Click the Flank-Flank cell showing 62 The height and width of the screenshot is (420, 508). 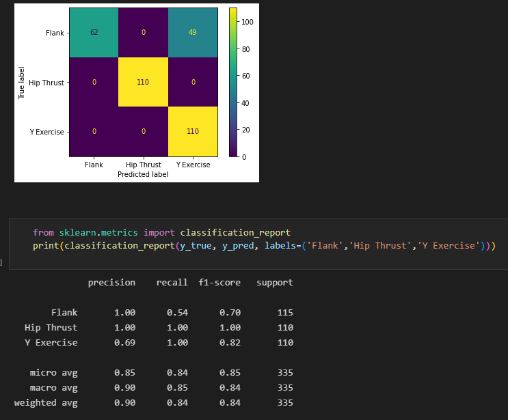94,33
